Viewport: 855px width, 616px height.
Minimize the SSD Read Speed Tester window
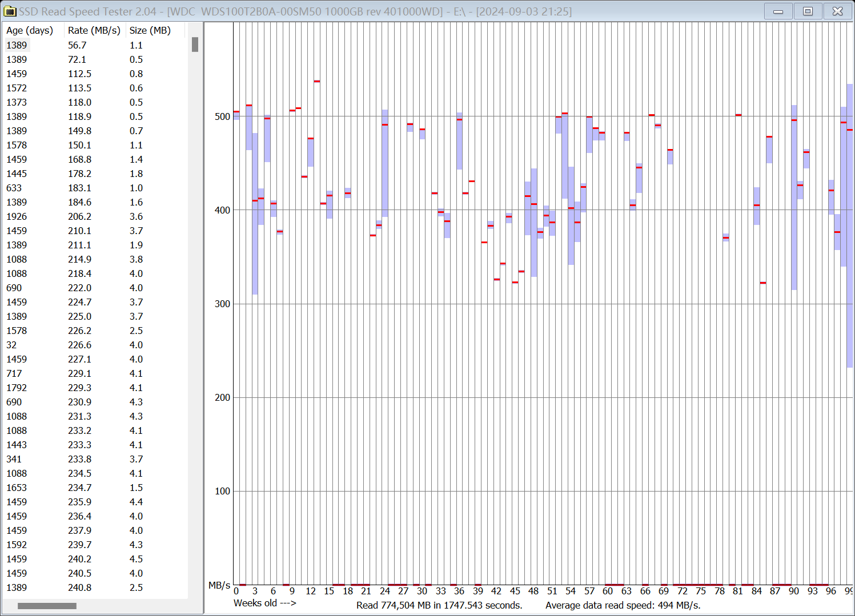click(x=778, y=11)
